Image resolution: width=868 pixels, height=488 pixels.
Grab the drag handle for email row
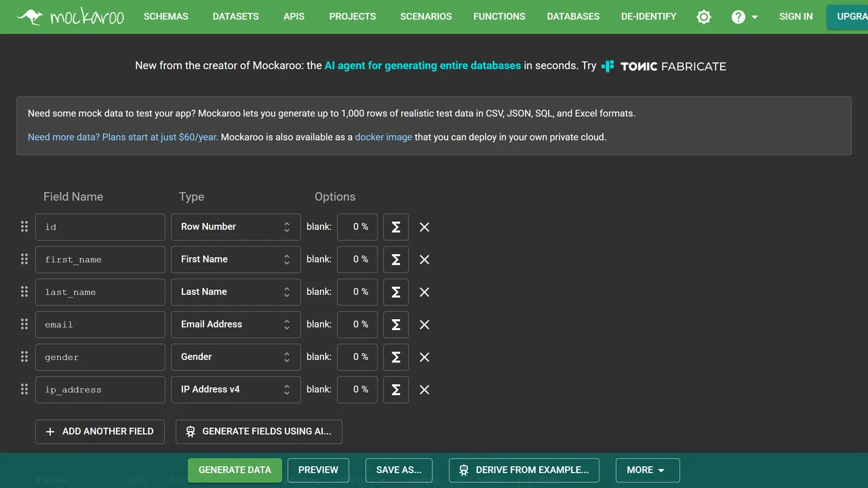(x=24, y=324)
